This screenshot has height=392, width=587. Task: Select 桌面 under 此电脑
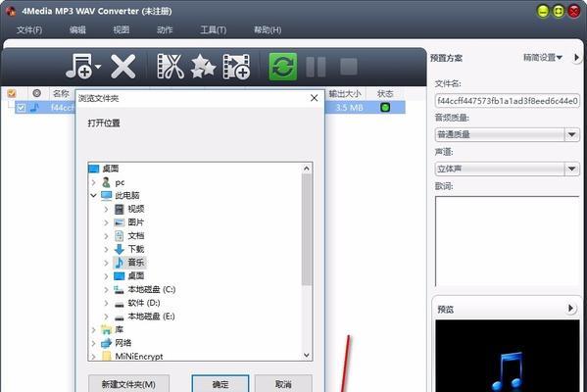[x=129, y=276]
